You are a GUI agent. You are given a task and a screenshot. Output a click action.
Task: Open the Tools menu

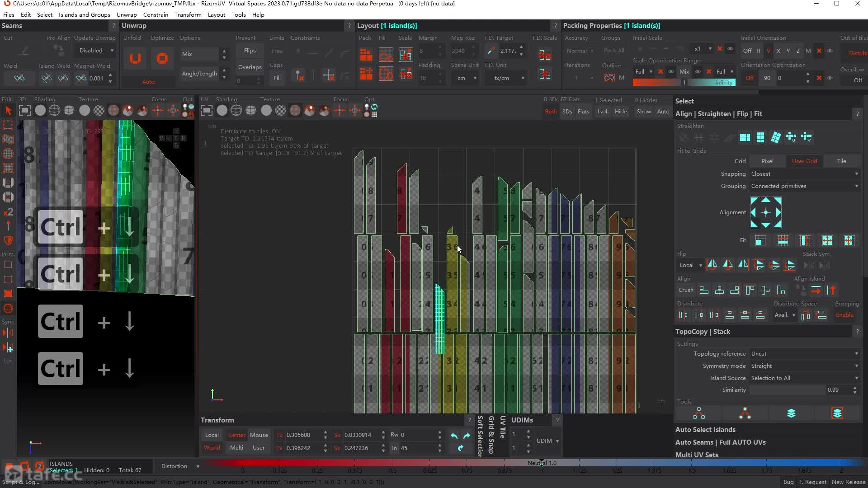[x=238, y=14]
